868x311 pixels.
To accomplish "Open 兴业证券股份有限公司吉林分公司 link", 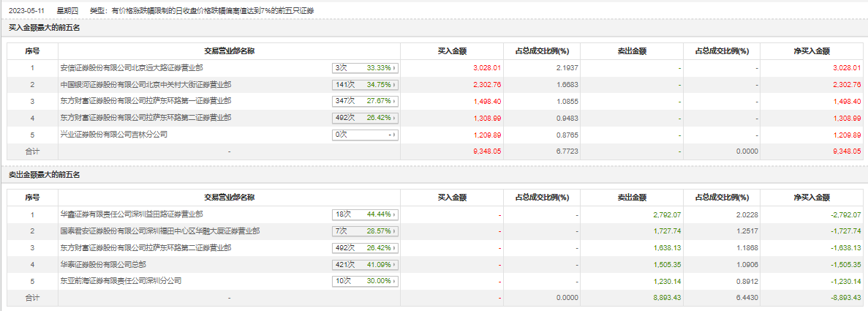I will click(113, 134).
